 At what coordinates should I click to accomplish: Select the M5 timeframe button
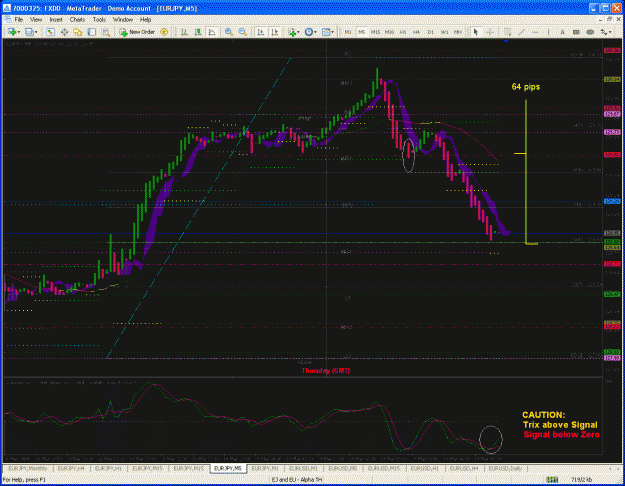pos(362,32)
